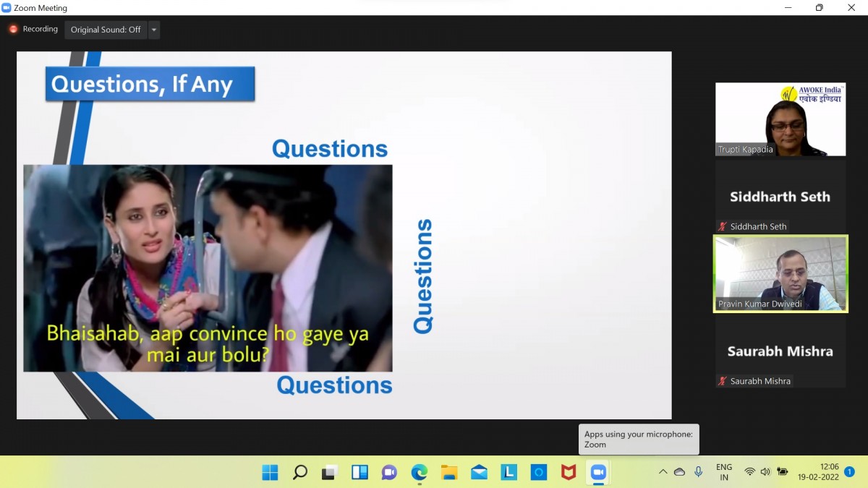Click the Trupti Kapadia name label
Screen dimensions: 868x488
pos(745,150)
